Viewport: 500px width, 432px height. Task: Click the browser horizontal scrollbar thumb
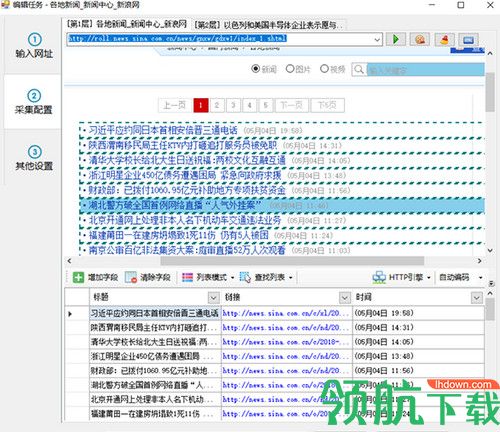[292, 261]
